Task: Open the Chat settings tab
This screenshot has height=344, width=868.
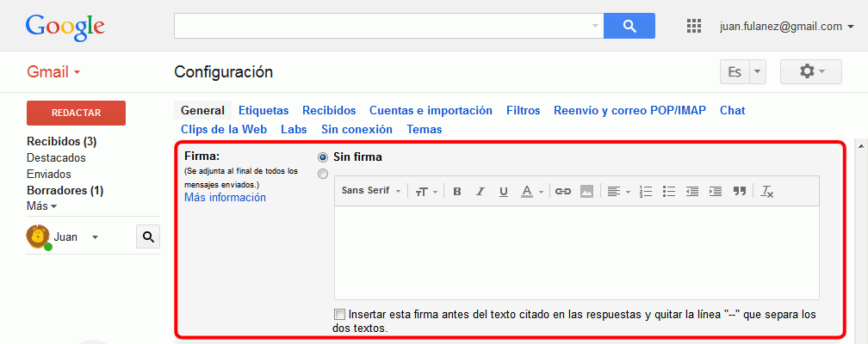Action: [732, 111]
